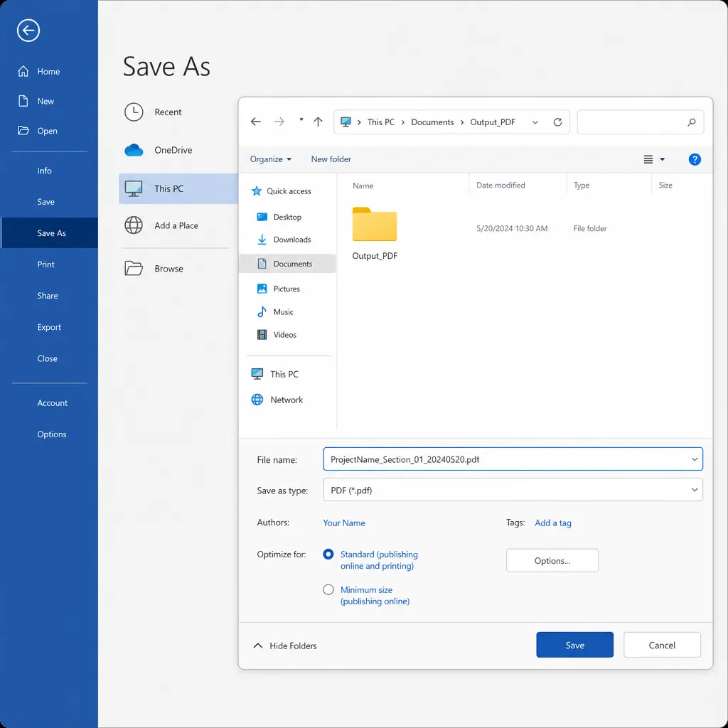Select Save As in the blue sidebar
This screenshot has width=728, height=728.
click(x=49, y=232)
